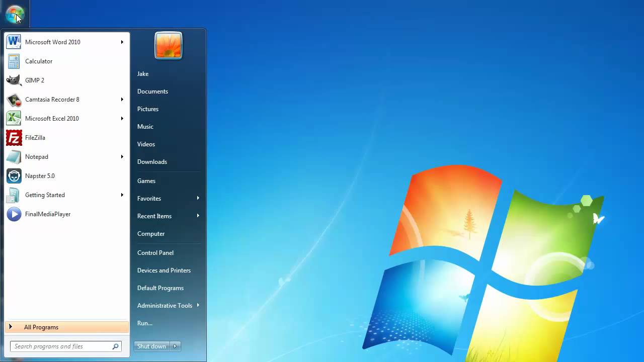Expand Microsoft Excel 2010 jump list arrow
This screenshot has width=644, height=362.
(122, 118)
